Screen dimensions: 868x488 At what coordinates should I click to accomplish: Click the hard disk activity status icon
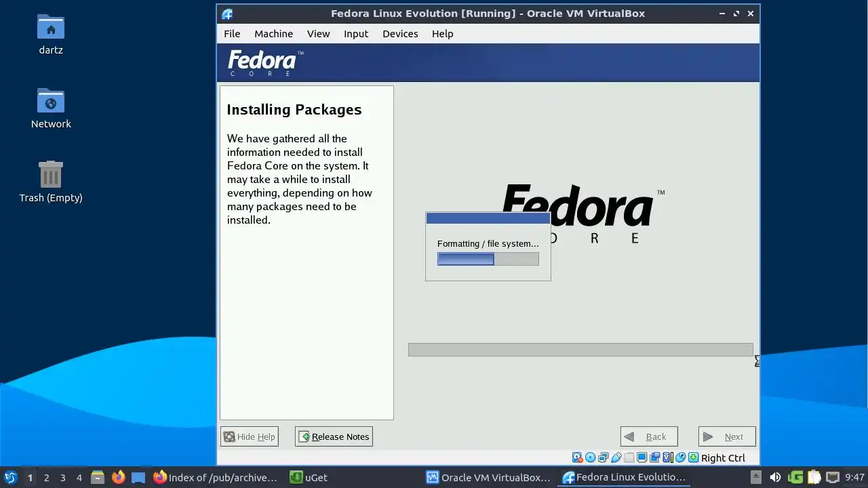(577, 457)
